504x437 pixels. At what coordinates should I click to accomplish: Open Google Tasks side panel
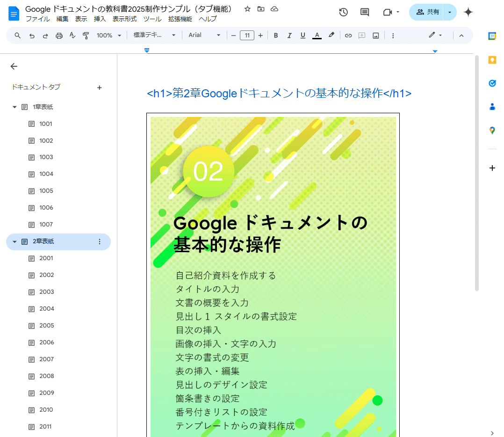pyautogui.click(x=492, y=83)
